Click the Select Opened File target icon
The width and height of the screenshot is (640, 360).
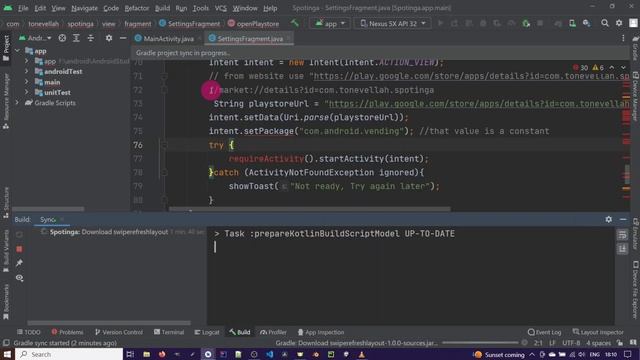(x=62, y=38)
